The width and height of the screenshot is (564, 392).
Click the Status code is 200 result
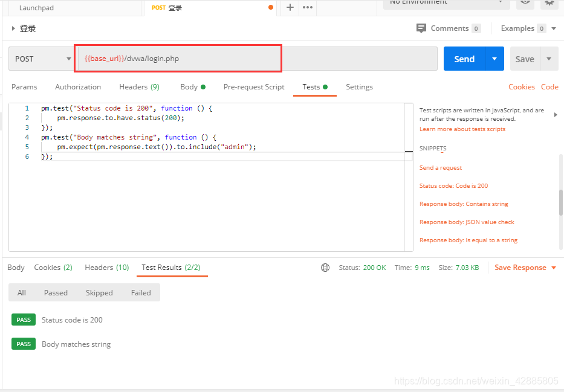point(72,320)
